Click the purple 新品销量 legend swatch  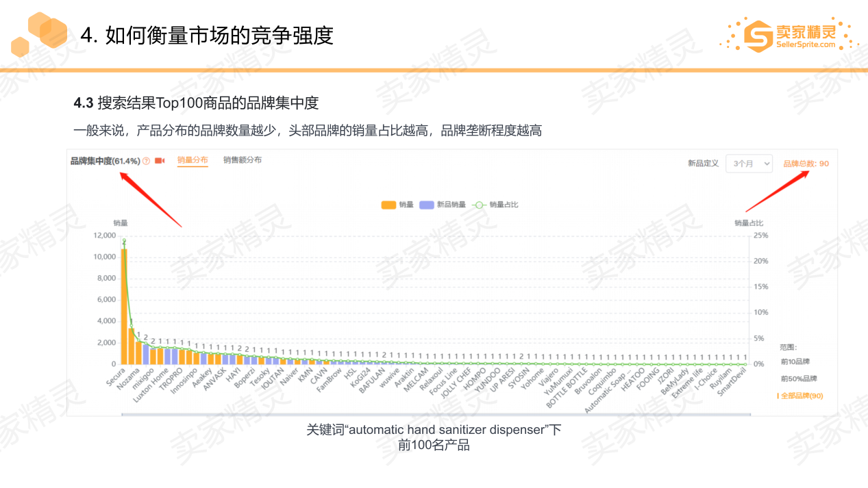pyautogui.click(x=427, y=205)
